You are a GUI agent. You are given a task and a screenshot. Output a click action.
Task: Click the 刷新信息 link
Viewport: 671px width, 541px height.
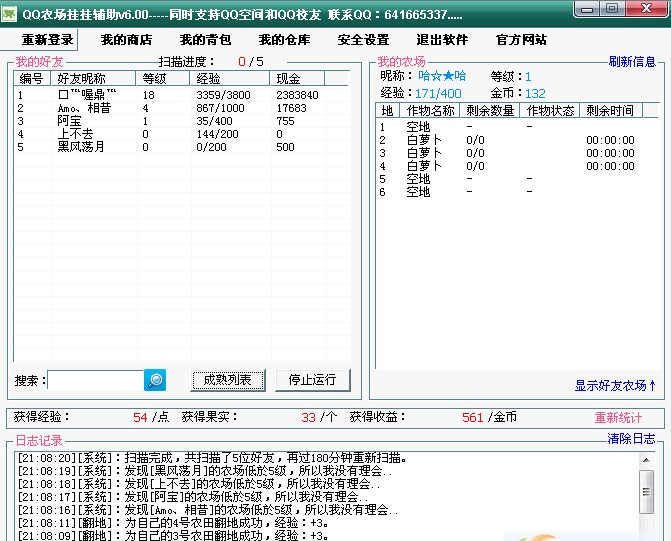click(632, 62)
